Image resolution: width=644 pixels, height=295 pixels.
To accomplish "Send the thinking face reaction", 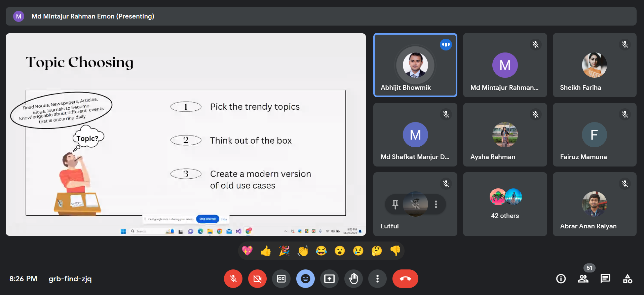I will tap(377, 251).
